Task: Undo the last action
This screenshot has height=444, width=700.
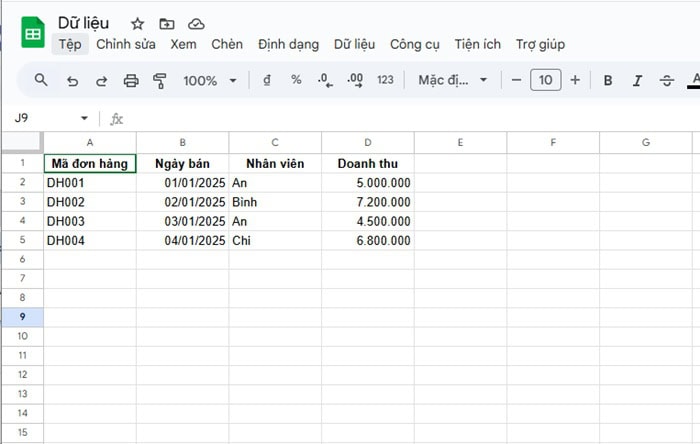Action: (72, 80)
